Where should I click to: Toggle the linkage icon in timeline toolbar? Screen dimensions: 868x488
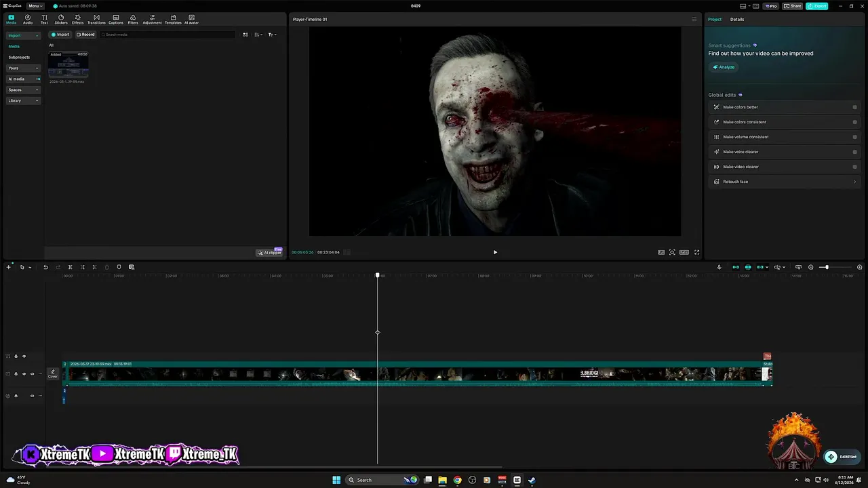(760, 267)
